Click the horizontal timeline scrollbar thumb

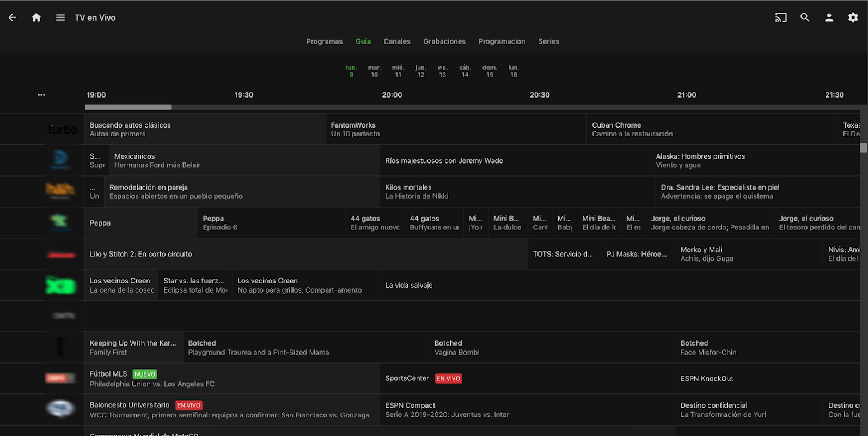pos(128,107)
